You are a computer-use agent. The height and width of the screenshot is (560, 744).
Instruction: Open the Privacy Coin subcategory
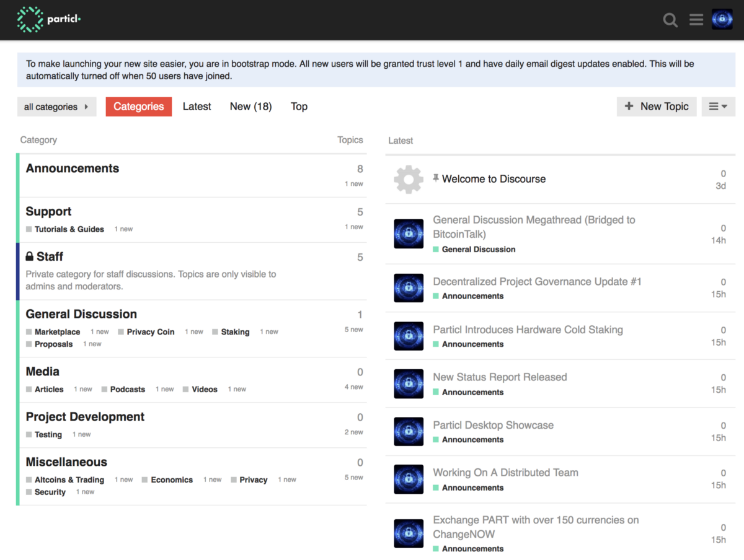[151, 332]
